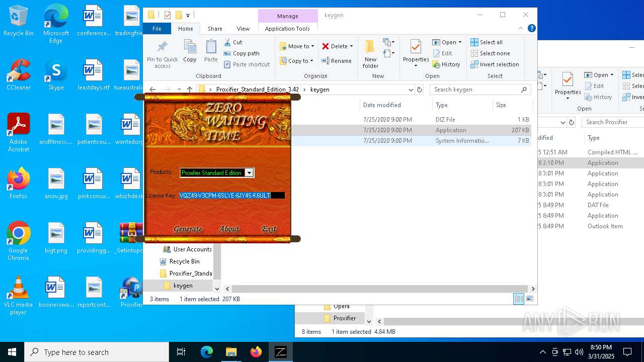
Task: Open Task View on taskbar
Action: point(181,352)
